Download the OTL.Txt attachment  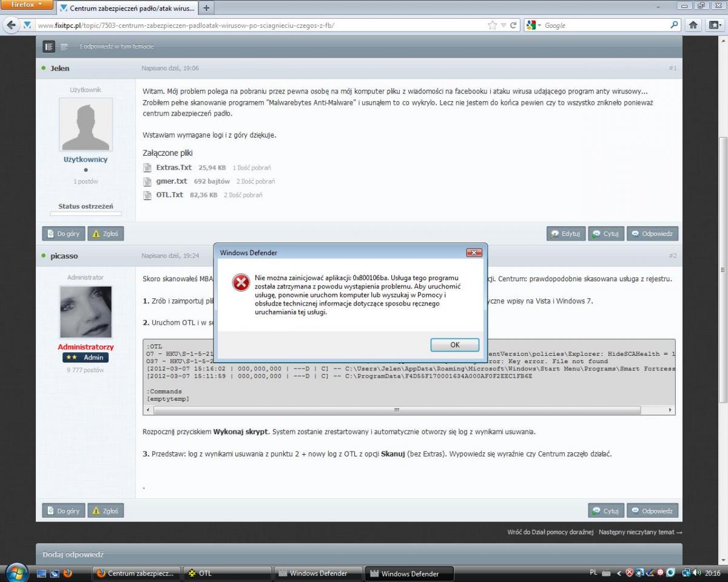[169, 195]
